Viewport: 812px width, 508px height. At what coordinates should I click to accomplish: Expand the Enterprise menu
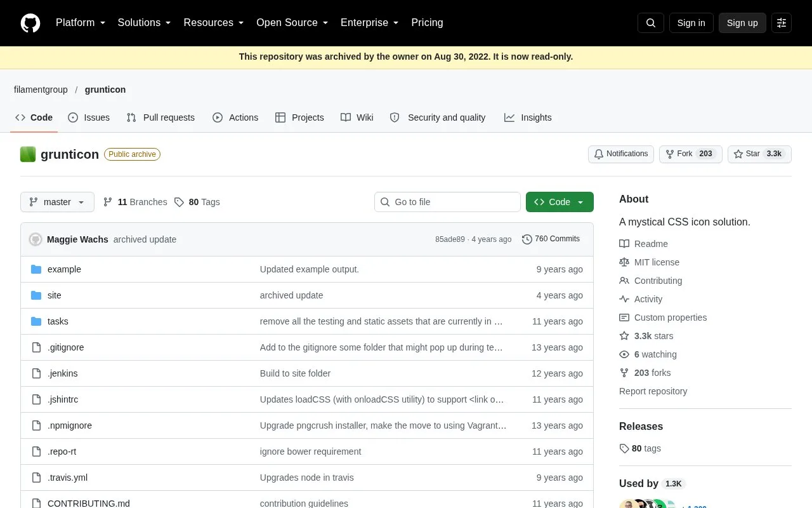tap(370, 23)
